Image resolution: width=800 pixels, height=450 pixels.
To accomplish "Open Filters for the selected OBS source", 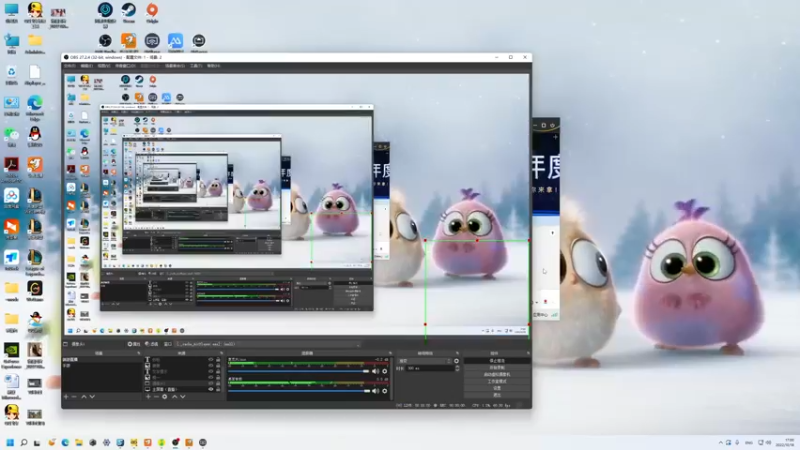I will coord(152,344).
